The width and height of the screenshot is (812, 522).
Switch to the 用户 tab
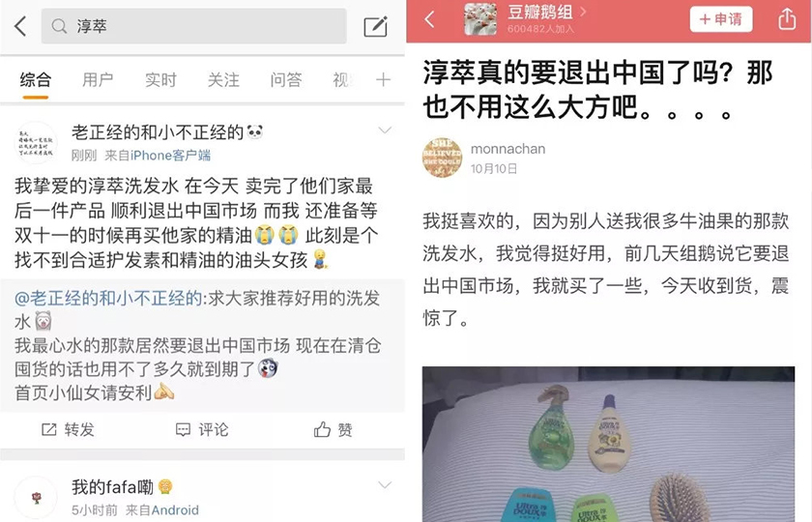click(x=98, y=79)
